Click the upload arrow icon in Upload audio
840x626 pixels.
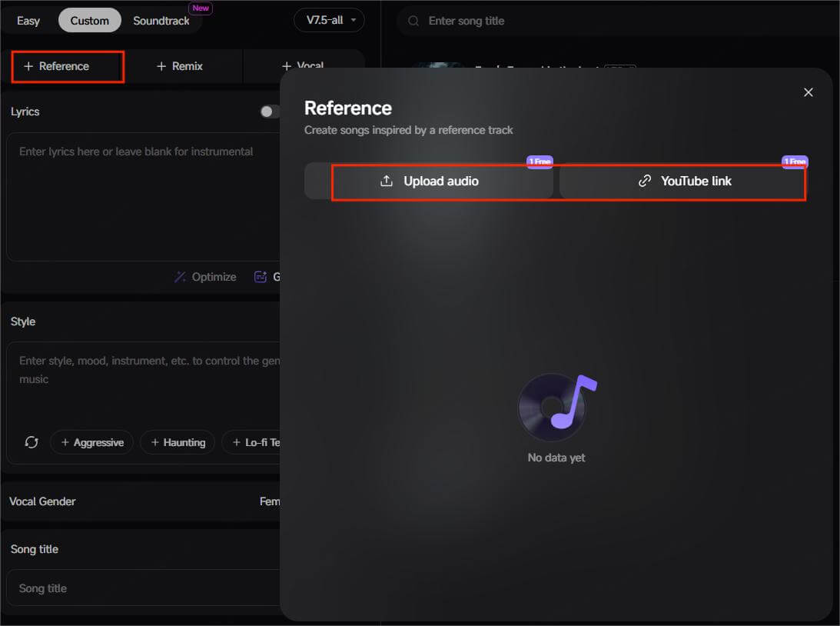coord(387,181)
